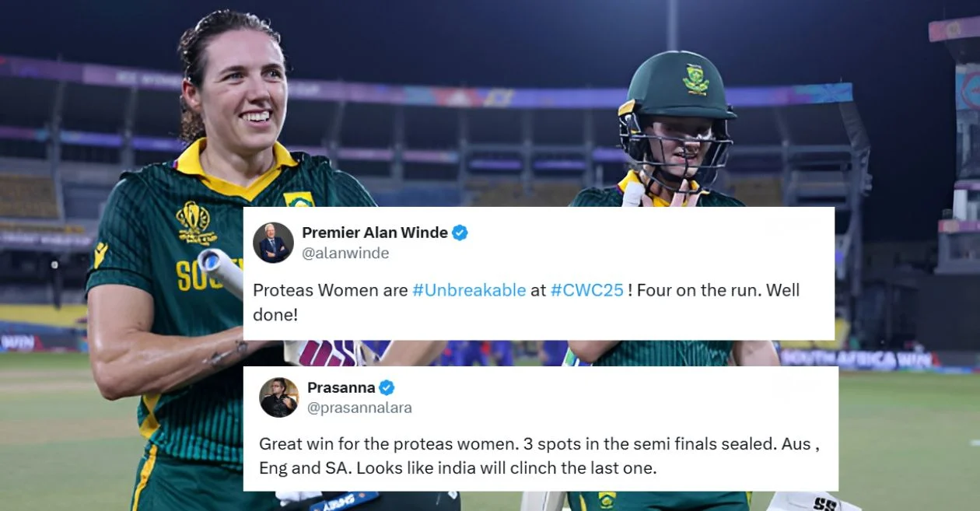Viewport: 980px width, 511px height.
Task: Open Prasanna's profile picture
Action: (x=278, y=397)
